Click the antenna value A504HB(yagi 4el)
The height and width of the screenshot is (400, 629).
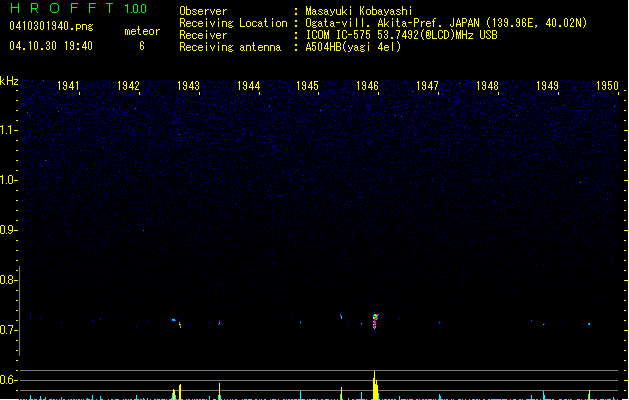[353, 47]
